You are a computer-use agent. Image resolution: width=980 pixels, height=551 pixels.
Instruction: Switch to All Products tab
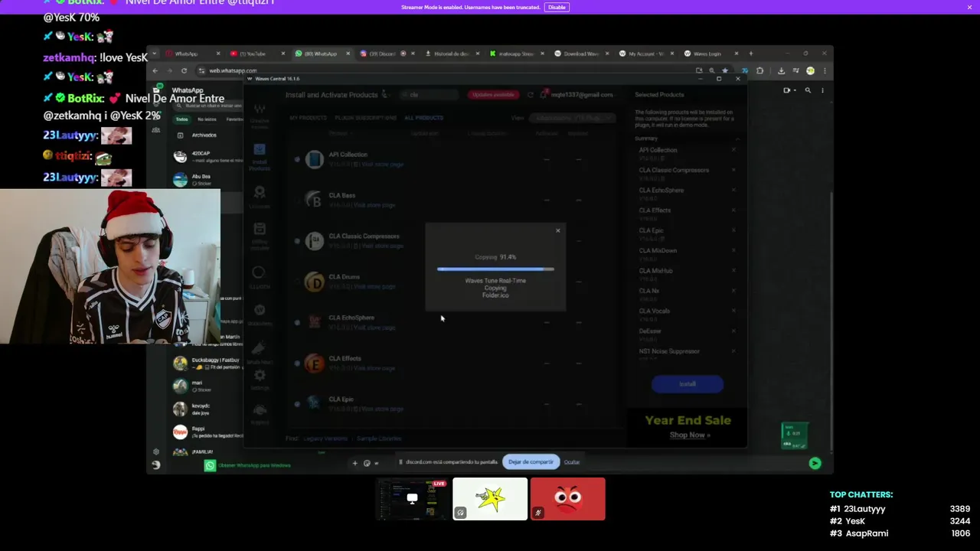coord(423,118)
